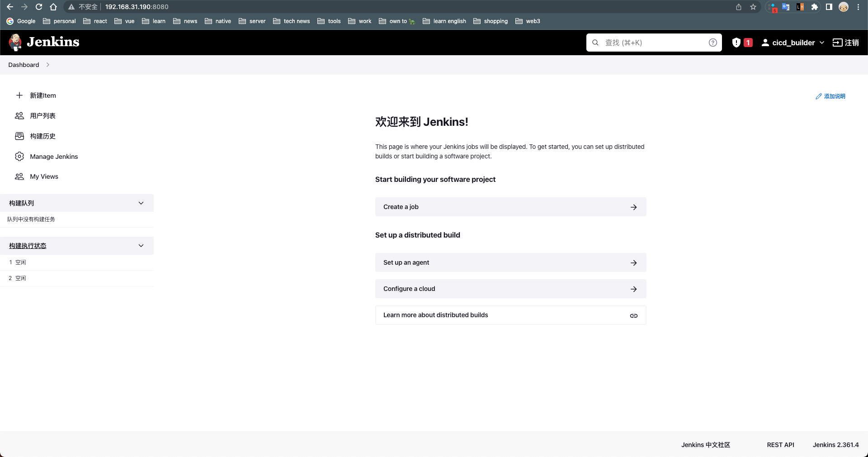Open the learn english bookmarks folder
Screen dimensions: 868x457
coord(444,21)
